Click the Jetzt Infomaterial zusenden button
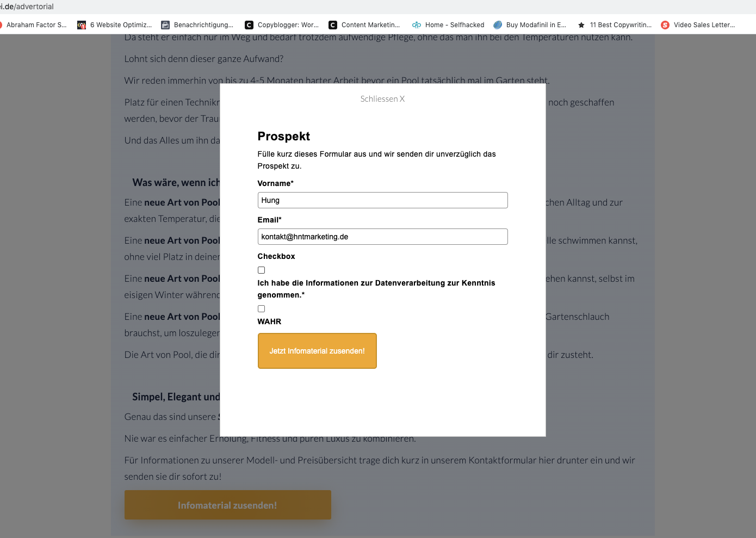The width and height of the screenshot is (756, 538). [317, 351]
